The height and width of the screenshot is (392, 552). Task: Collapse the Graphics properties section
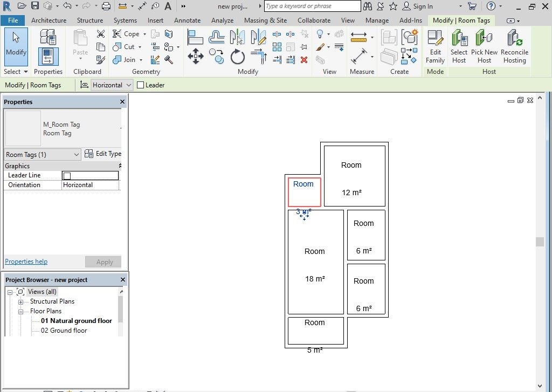[x=120, y=166]
